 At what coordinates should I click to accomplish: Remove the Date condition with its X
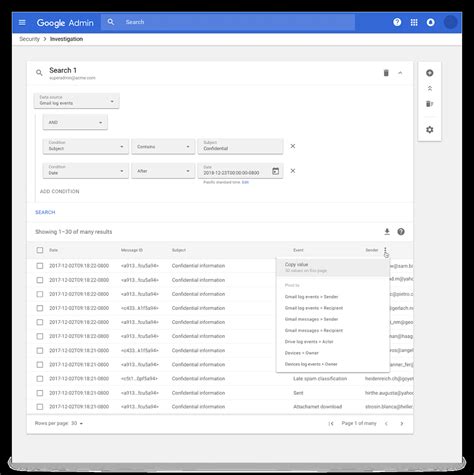[x=292, y=171]
